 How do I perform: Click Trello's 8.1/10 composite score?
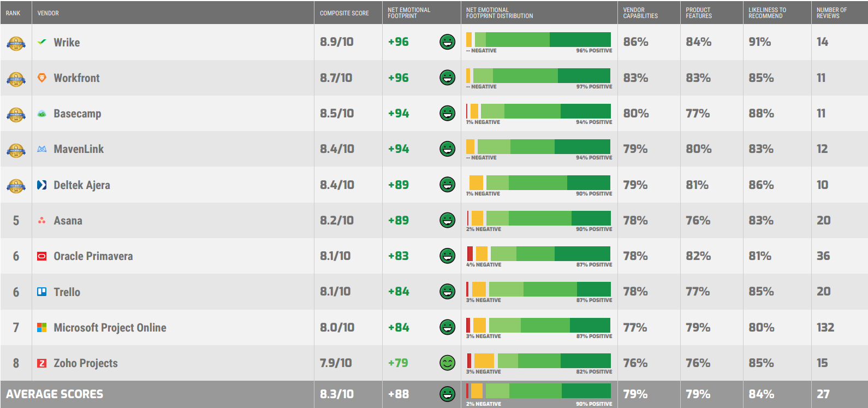pos(335,292)
